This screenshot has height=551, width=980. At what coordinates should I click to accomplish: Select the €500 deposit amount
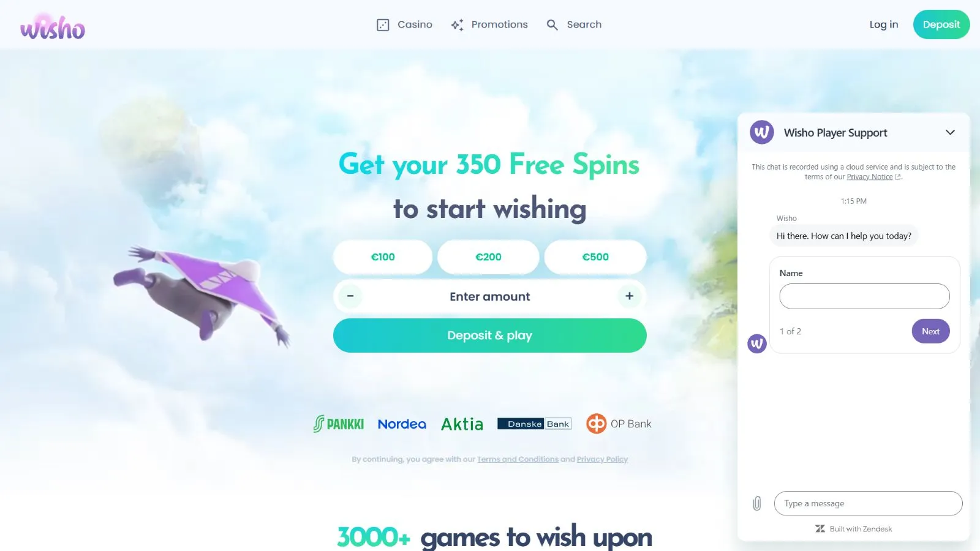(x=595, y=257)
